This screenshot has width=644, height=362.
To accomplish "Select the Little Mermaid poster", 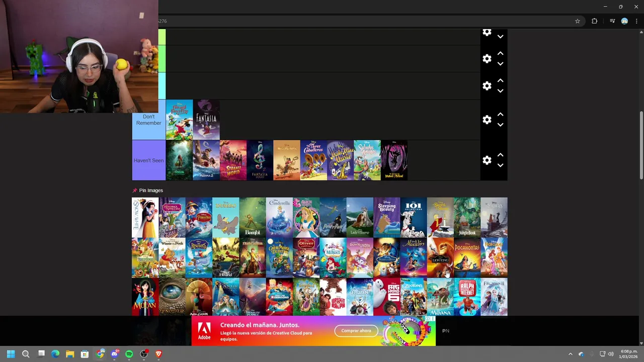I will point(333,257).
